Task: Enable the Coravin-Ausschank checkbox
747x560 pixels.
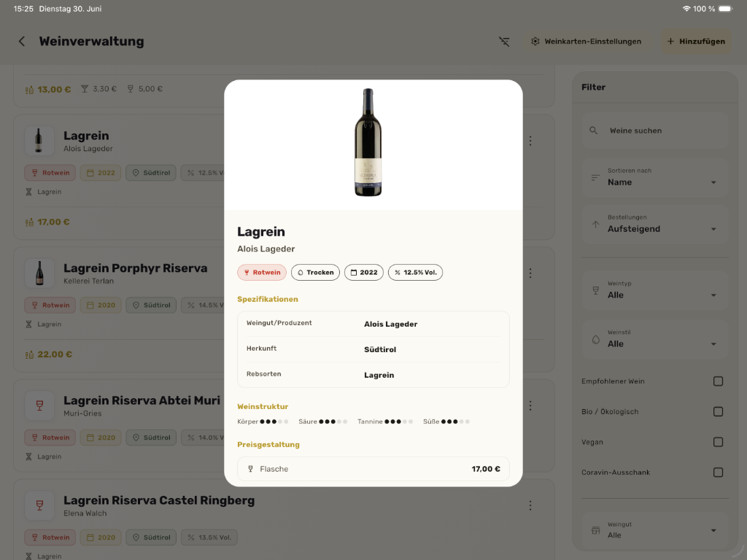Action: coord(718,472)
